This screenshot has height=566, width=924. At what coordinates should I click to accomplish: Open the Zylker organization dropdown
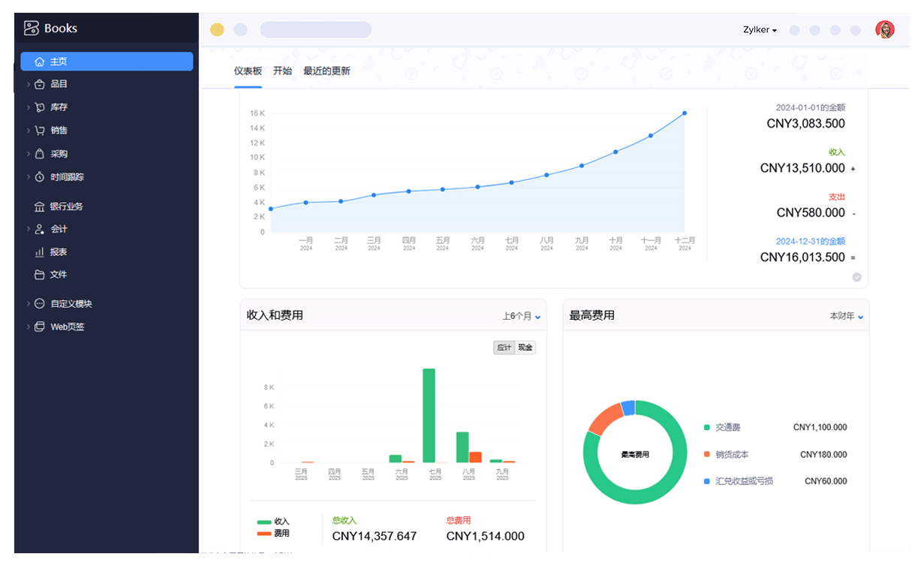coord(760,30)
